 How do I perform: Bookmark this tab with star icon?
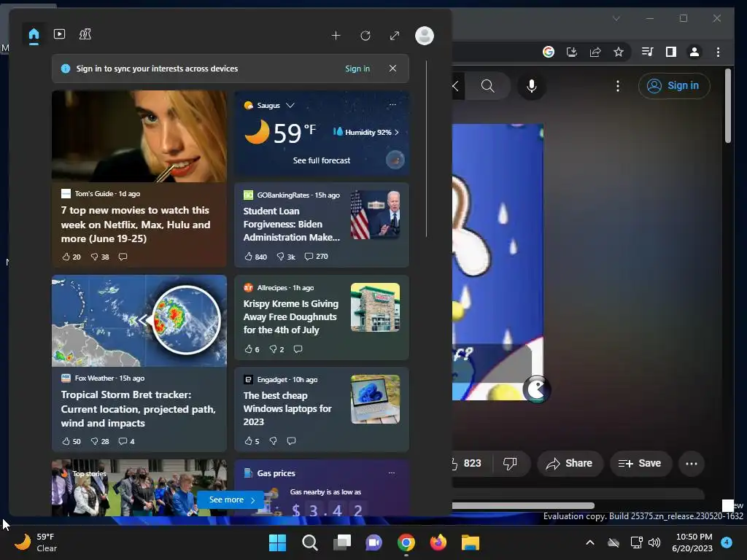(x=619, y=52)
